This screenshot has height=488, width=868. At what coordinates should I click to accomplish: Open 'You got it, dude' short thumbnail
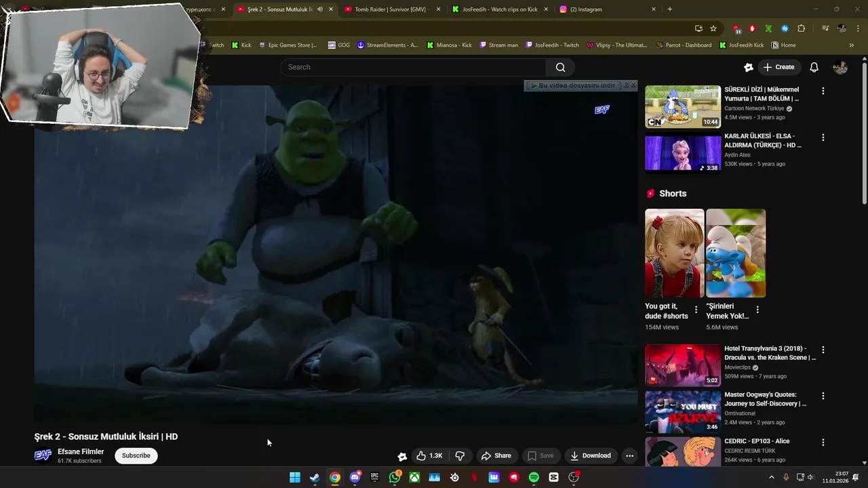click(x=674, y=253)
